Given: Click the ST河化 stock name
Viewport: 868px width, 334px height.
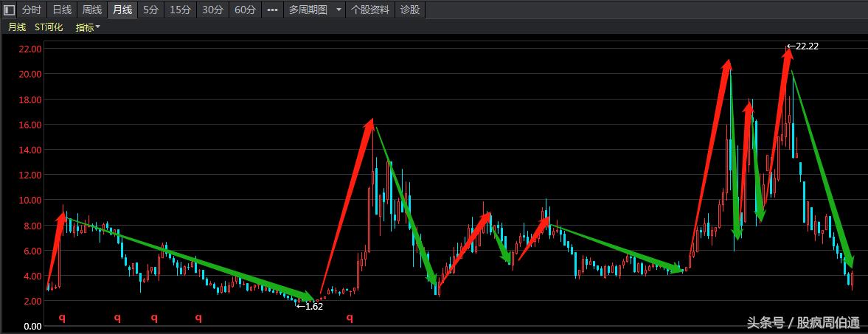Looking at the screenshot, I should 49,27.
